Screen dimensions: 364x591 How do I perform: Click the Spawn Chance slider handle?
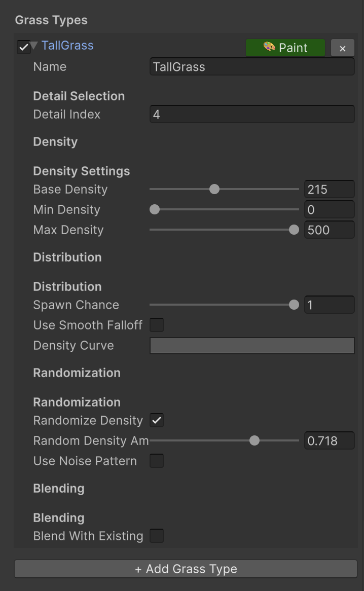(x=294, y=305)
